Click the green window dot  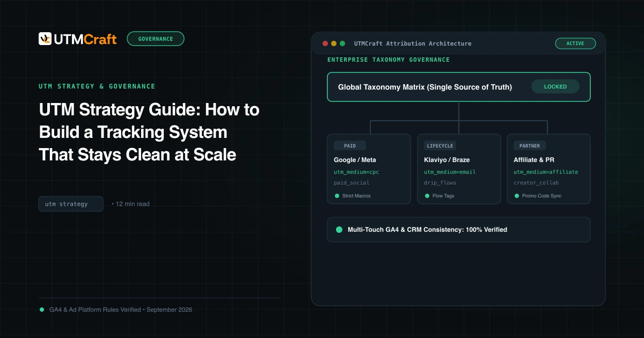[342, 43]
